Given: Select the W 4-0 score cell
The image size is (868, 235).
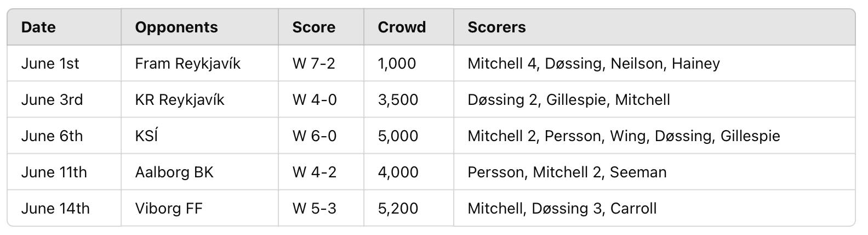Looking at the screenshot, I should (314, 100).
